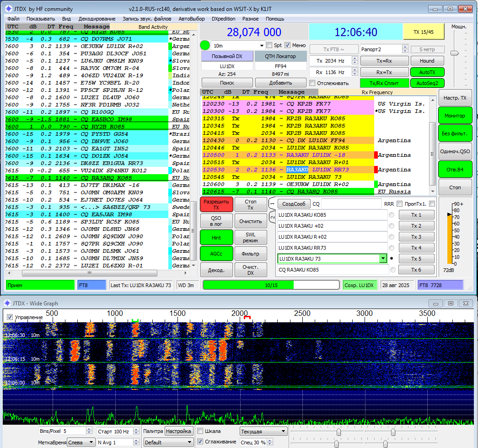
Task: Toggle the green Hint button
Action: [216, 238]
